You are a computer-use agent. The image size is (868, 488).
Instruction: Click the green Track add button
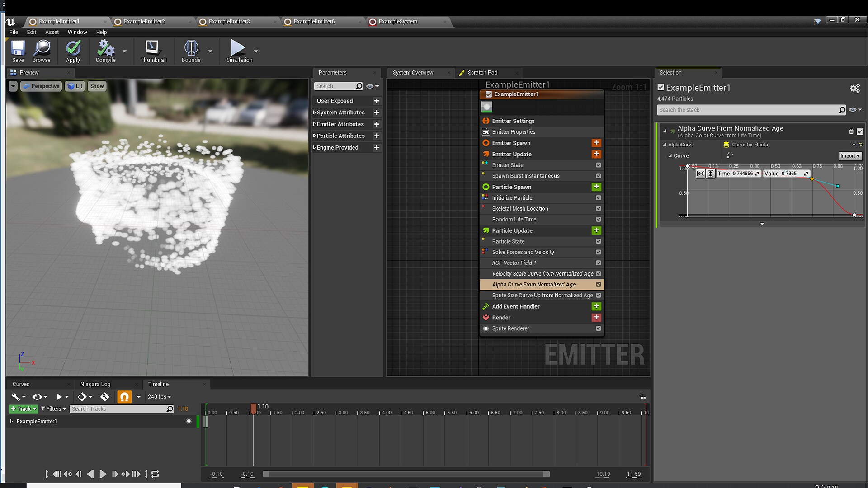coord(24,409)
